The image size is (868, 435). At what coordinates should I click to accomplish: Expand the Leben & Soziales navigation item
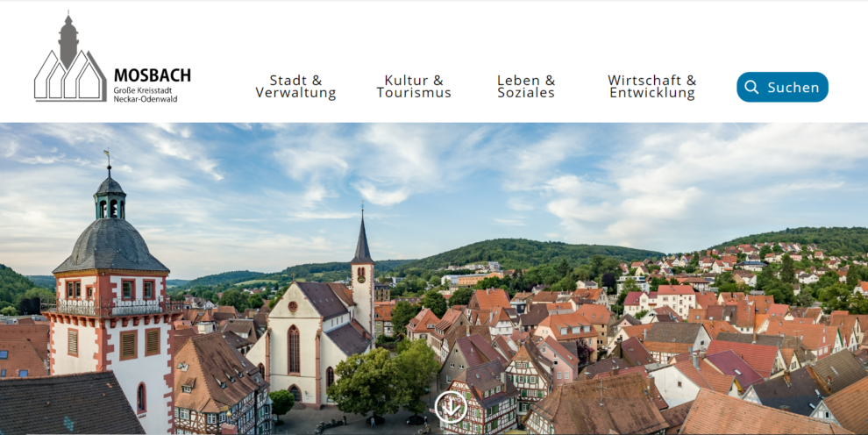[526, 87]
